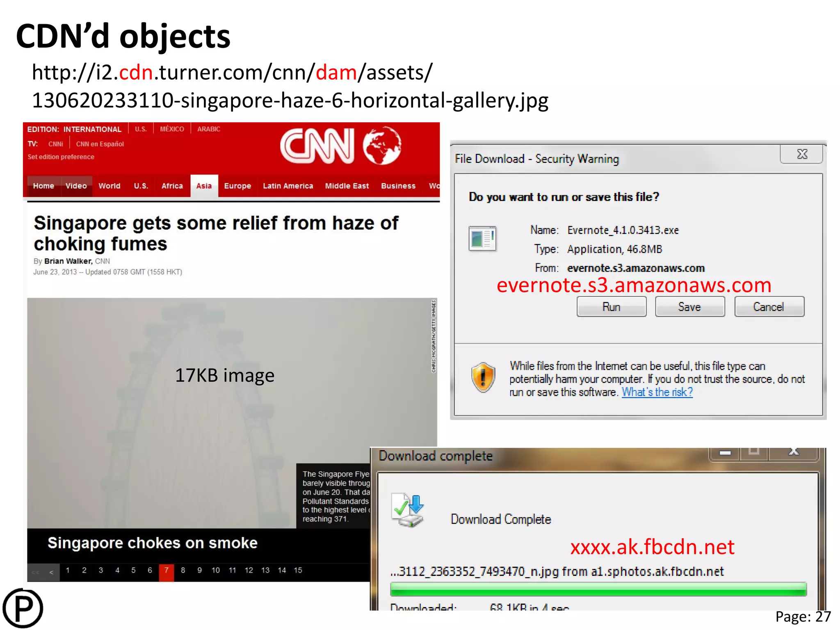Click the Singapore haze article headline

coord(216,233)
